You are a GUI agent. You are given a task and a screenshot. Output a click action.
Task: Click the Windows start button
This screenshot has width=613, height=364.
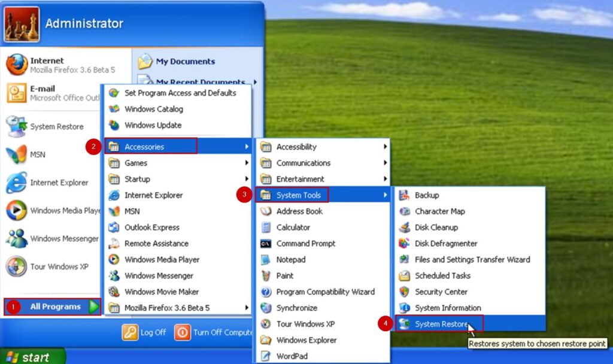[x=32, y=357]
